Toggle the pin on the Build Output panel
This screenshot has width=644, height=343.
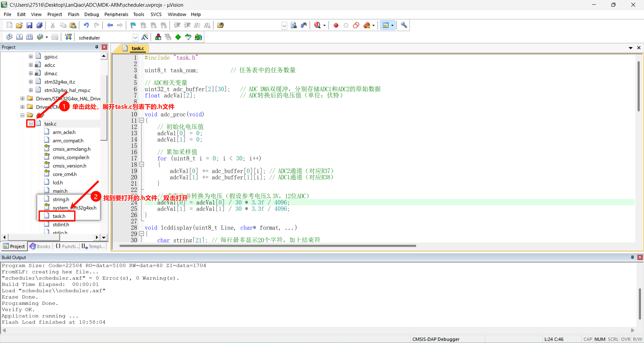point(632,257)
